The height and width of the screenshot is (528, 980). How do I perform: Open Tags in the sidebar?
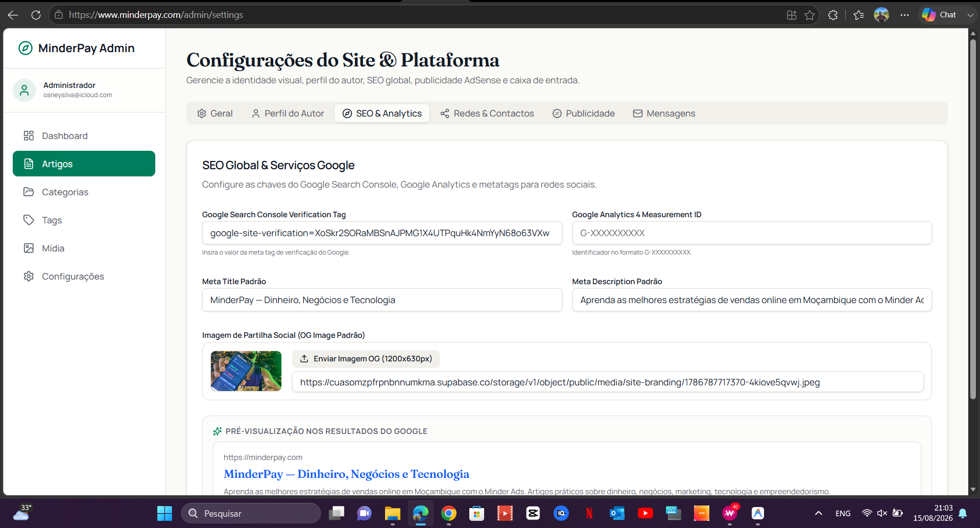pyautogui.click(x=84, y=220)
